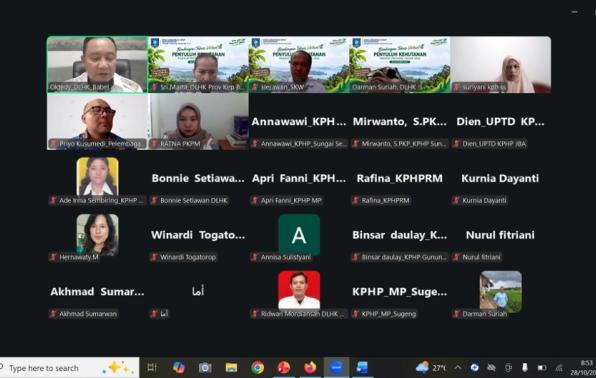Click the network icon in system tray

tap(559, 368)
